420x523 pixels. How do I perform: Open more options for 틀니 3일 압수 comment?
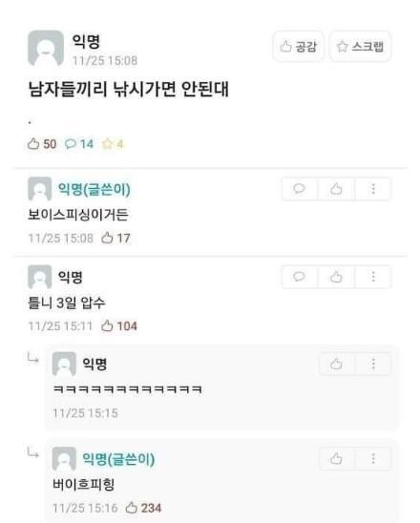pyautogui.click(x=373, y=277)
